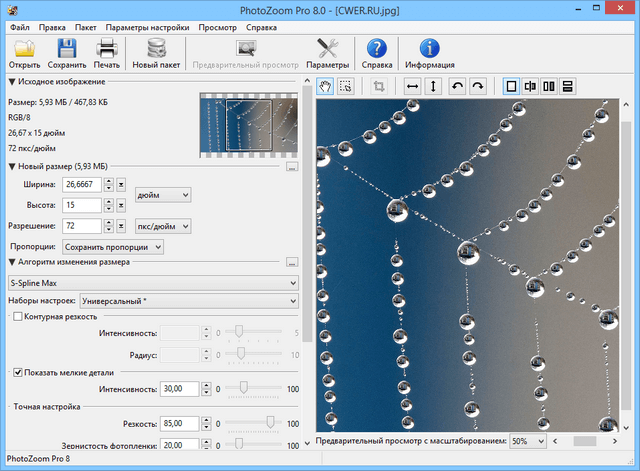The height and width of the screenshot is (471, 640).
Task: Rotate image counterclockwise
Action: 457,87
